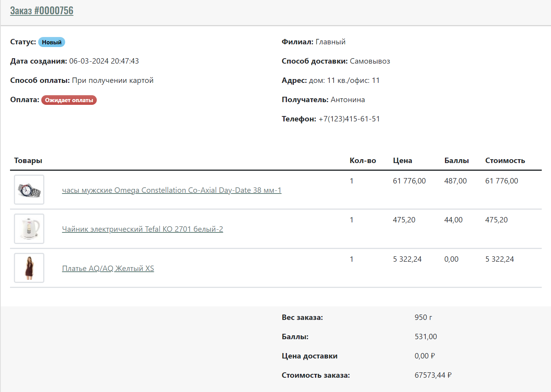Click the Баллы column header

click(456, 161)
